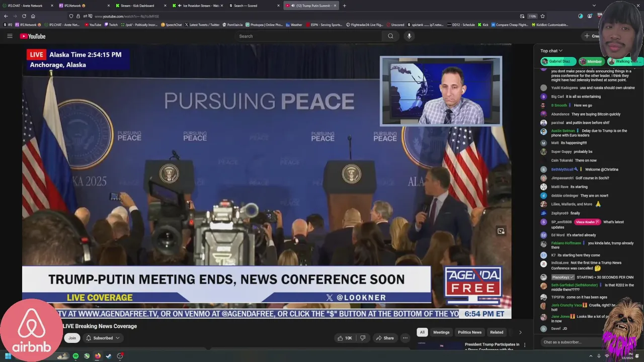This screenshot has height=362, width=644.
Task: Open the Photopea bookmark
Action: coord(264,25)
